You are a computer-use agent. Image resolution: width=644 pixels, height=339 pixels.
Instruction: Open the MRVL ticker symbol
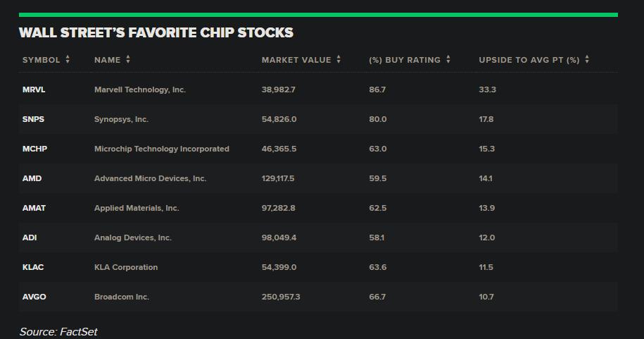point(34,90)
